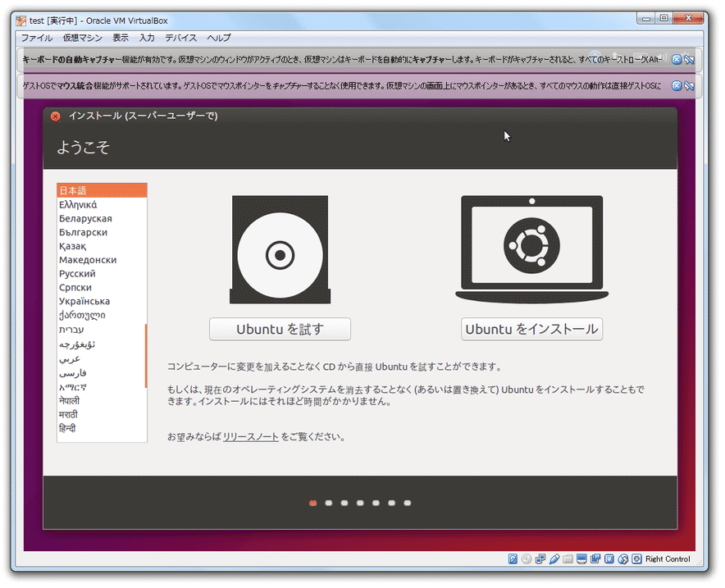Click the USB devices status icon
Screen dimensions: 725x588
coord(554,558)
